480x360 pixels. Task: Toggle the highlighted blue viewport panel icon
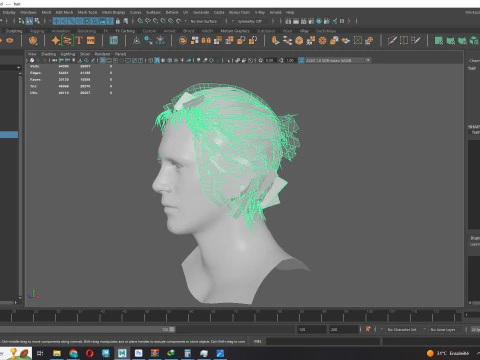pos(103,60)
